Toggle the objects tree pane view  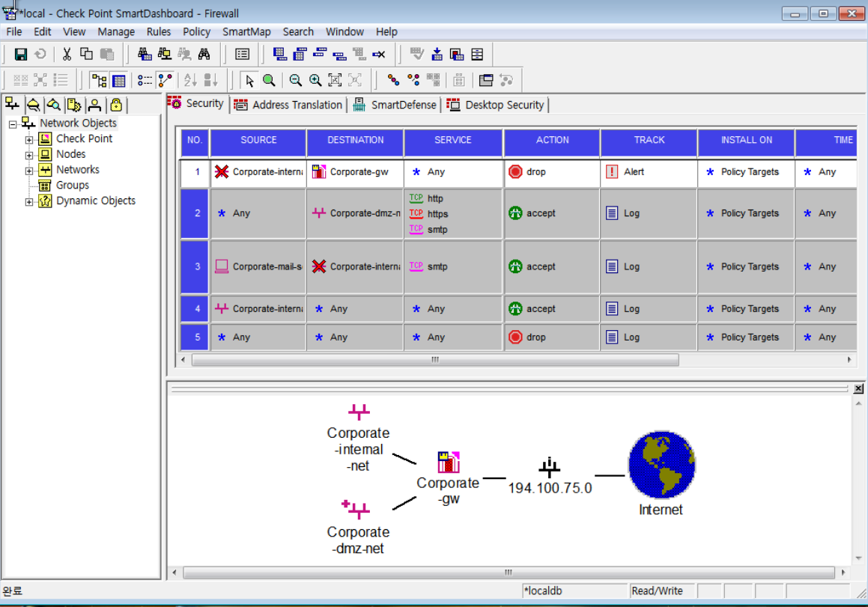pyautogui.click(x=99, y=80)
